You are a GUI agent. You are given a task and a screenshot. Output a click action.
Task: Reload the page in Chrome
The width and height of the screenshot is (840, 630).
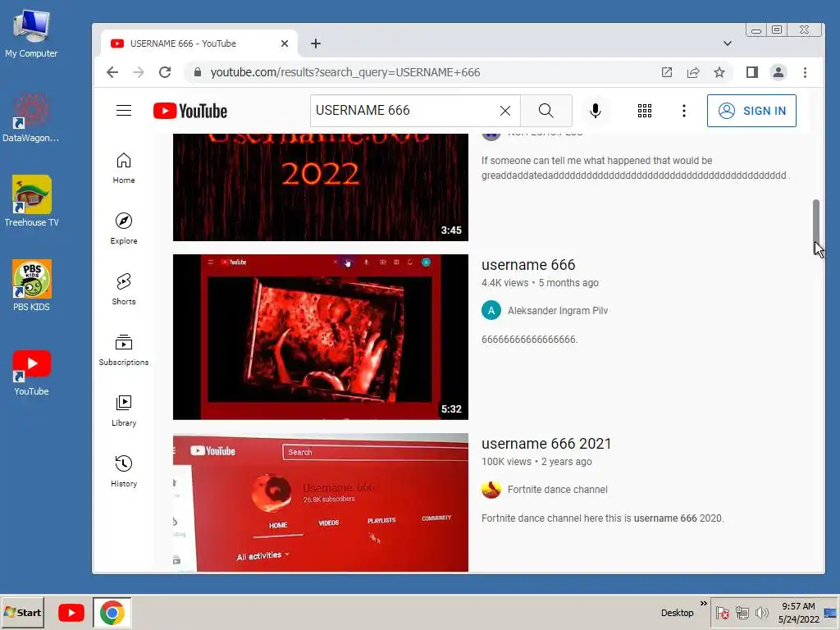click(165, 72)
